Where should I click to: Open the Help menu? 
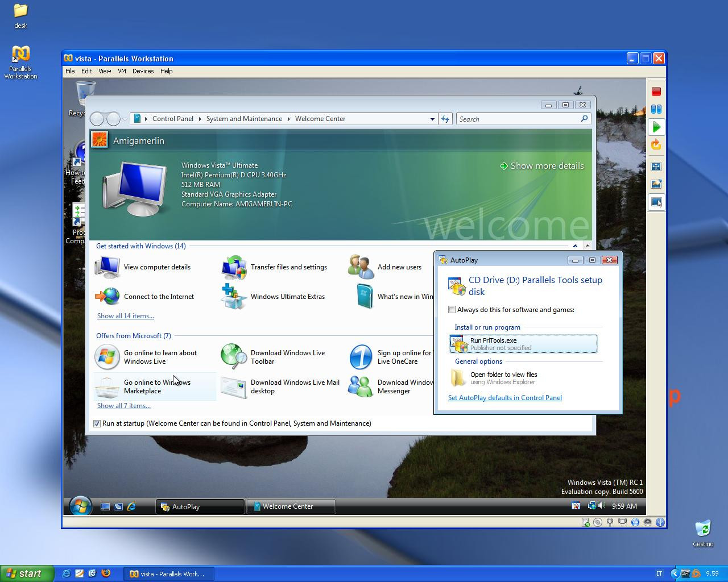[166, 71]
